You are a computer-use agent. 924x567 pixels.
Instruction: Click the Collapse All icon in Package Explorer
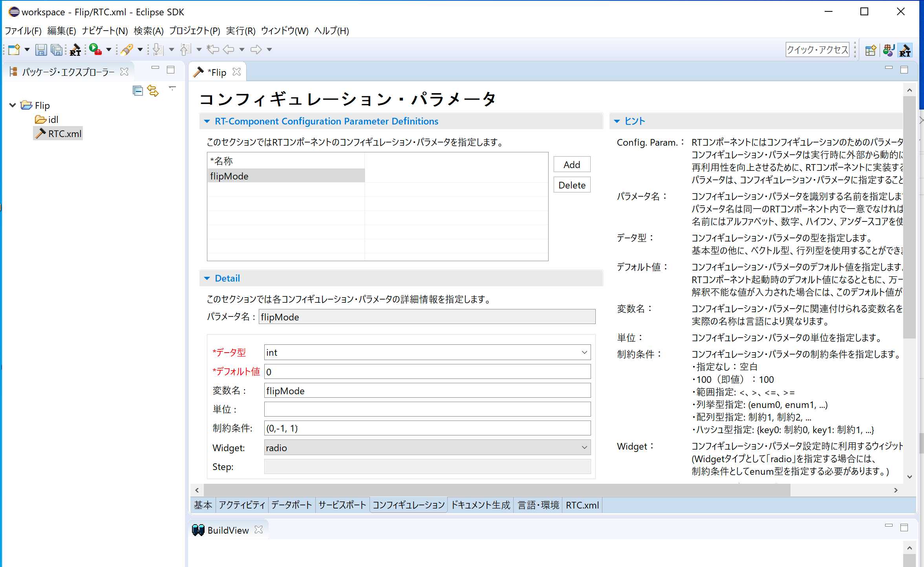pyautogui.click(x=137, y=90)
